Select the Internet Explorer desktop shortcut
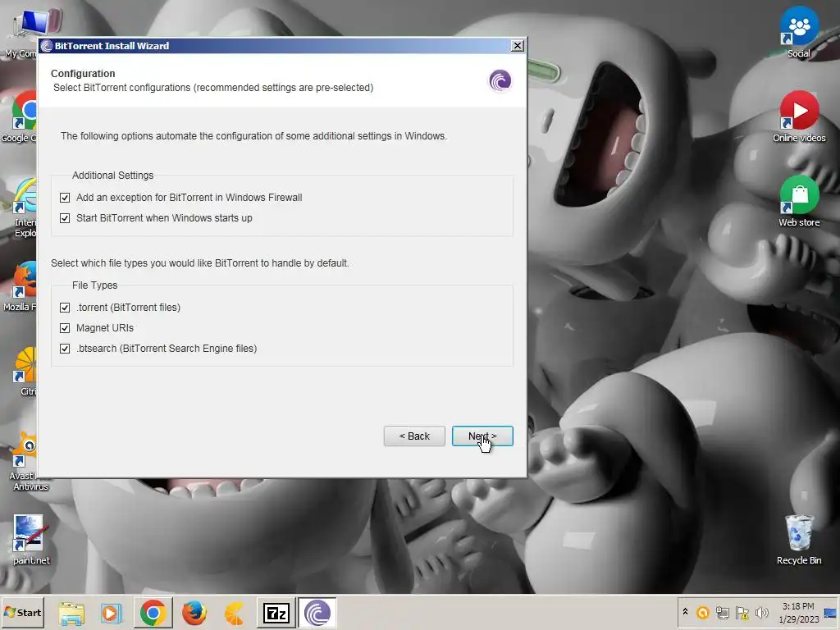Screen dimensions: 840x630 (24, 208)
